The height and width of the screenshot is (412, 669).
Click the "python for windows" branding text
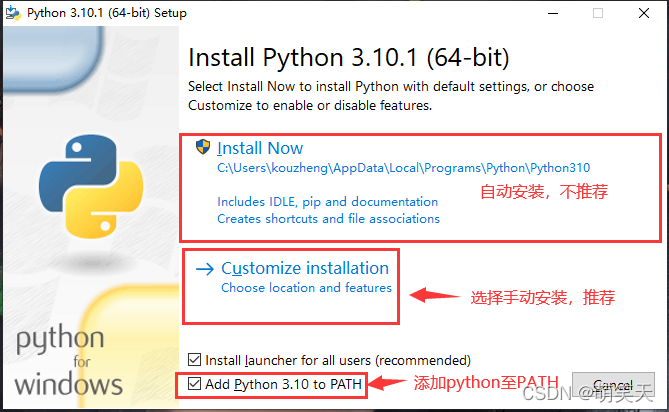click(x=68, y=361)
